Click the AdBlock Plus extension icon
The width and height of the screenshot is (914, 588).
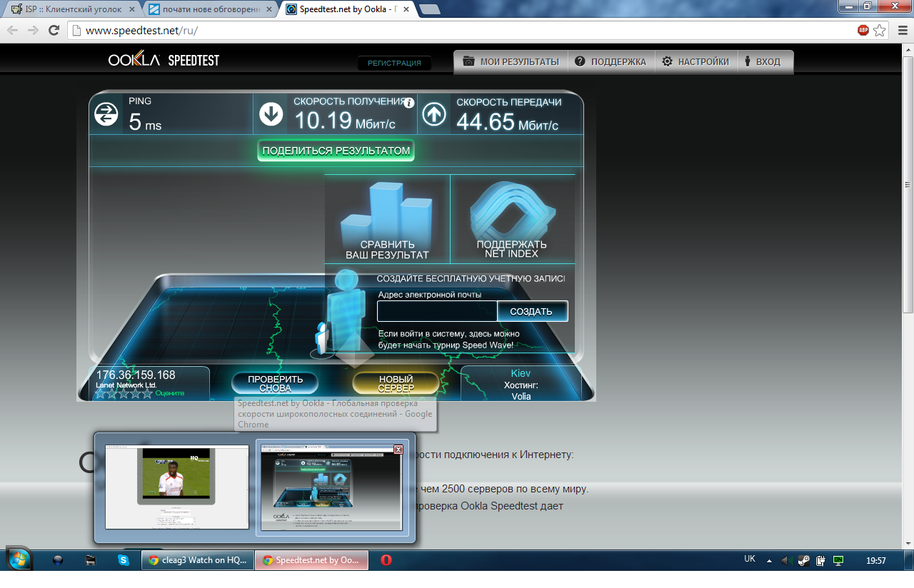click(863, 31)
